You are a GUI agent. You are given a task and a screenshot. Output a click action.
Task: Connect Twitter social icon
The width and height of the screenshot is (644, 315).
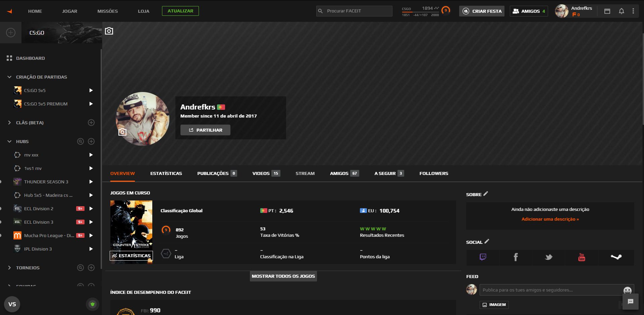(x=549, y=257)
